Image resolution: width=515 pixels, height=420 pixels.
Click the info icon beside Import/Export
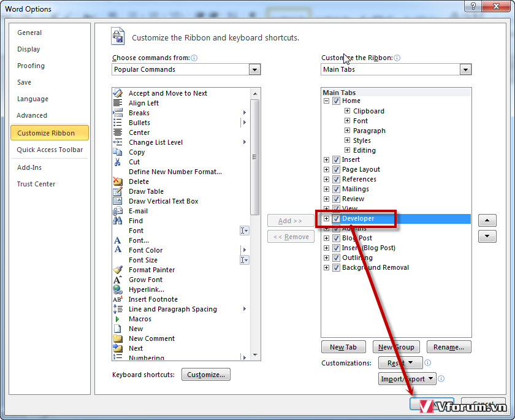coord(441,379)
